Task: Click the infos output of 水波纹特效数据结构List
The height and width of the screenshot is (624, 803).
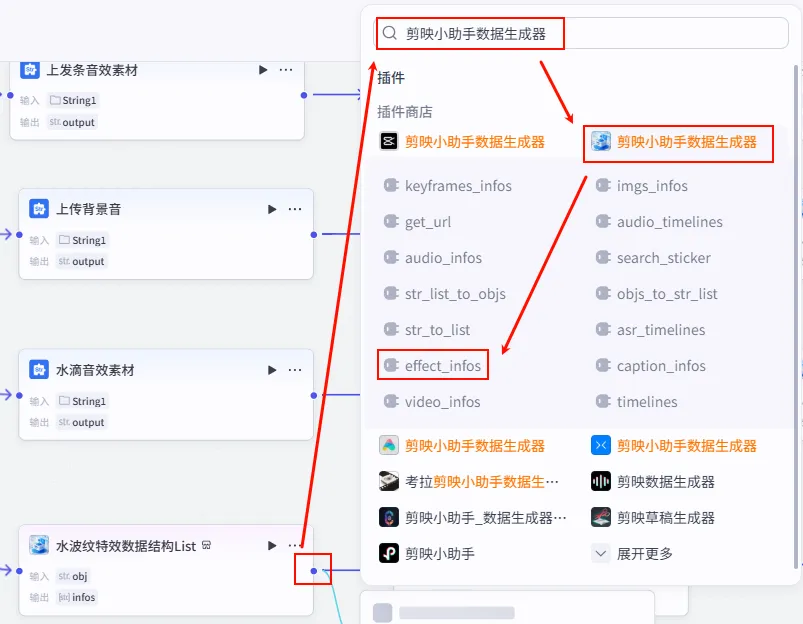Action: [x=77, y=597]
